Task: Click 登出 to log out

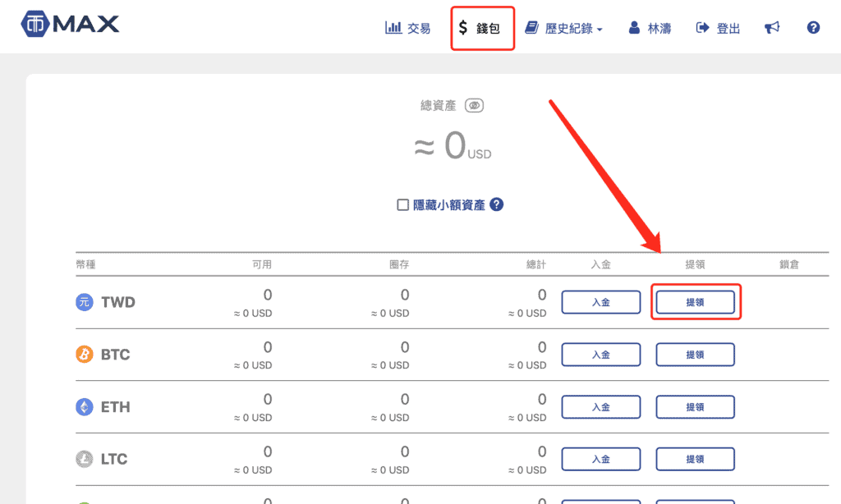Action: [718, 28]
